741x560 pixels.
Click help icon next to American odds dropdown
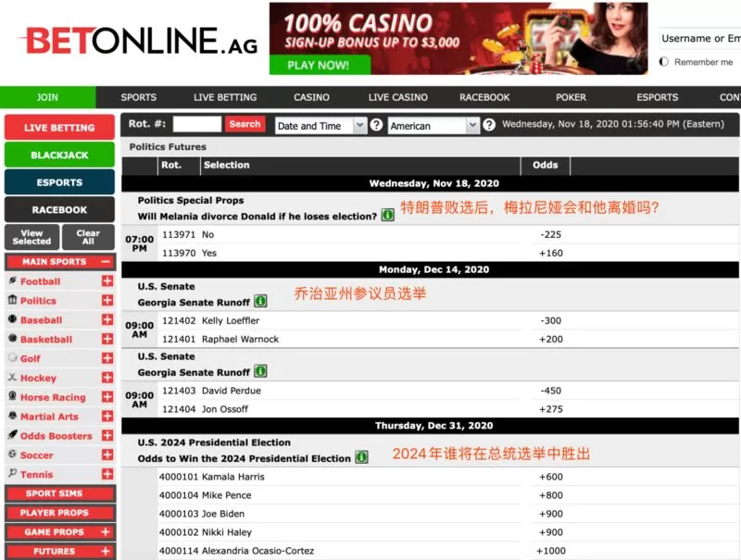[489, 125]
